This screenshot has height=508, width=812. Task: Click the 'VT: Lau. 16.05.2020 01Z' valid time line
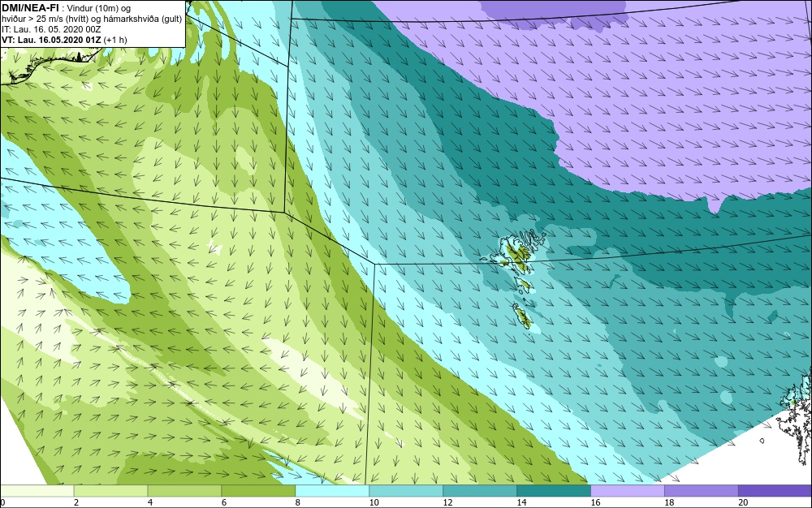coord(64,40)
